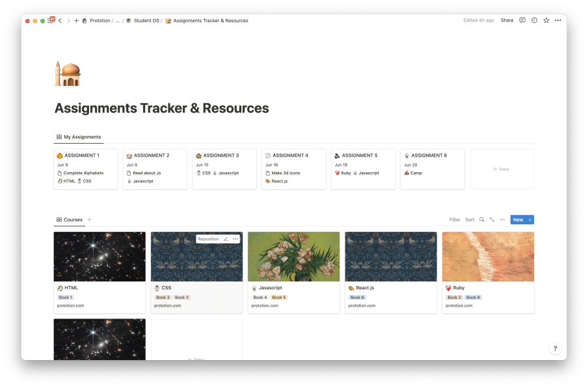Click Make 3d icons on Assignment 4
The height and width of the screenshot is (388, 588).
pyautogui.click(x=283, y=173)
